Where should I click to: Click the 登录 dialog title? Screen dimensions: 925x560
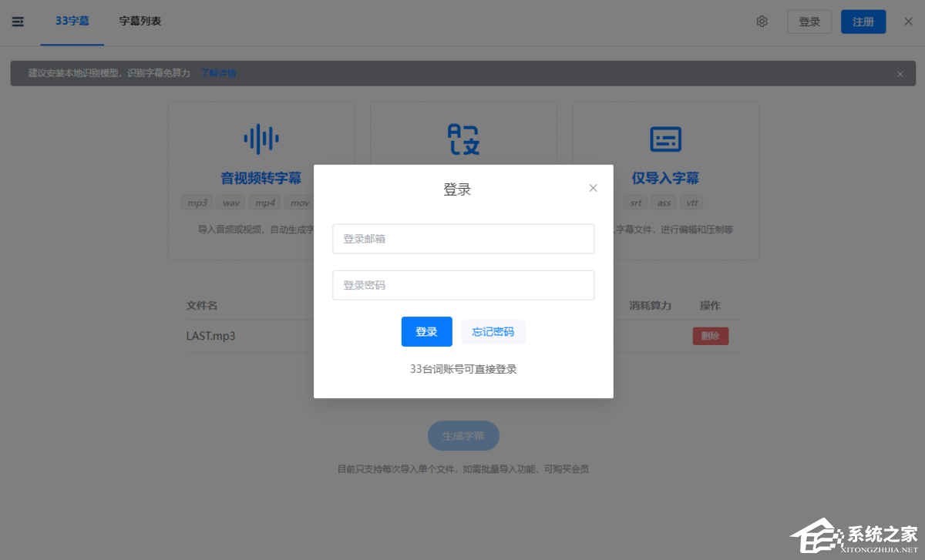click(x=457, y=189)
